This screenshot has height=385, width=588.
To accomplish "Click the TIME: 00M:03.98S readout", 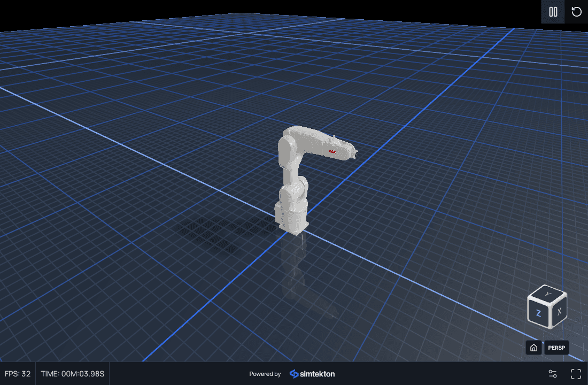I will pos(73,374).
